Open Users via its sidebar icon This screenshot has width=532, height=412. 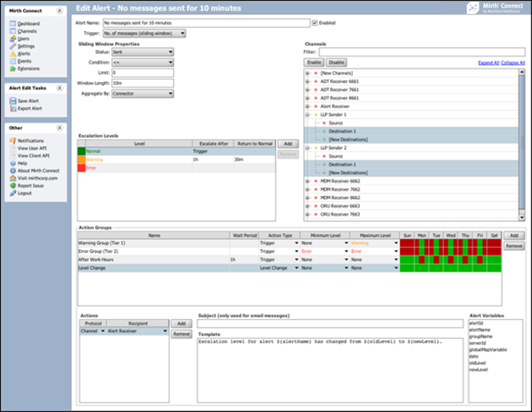(13, 39)
